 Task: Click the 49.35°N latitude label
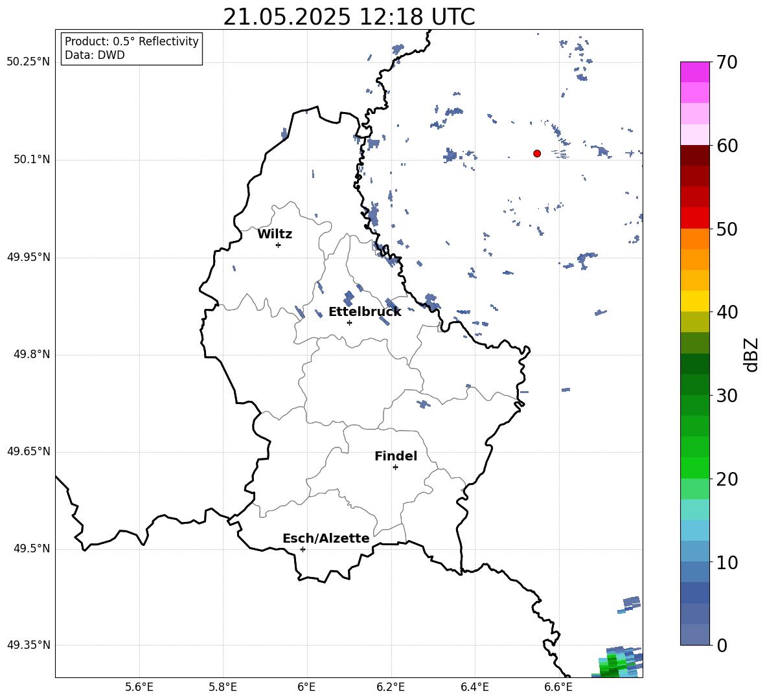[29, 645]
